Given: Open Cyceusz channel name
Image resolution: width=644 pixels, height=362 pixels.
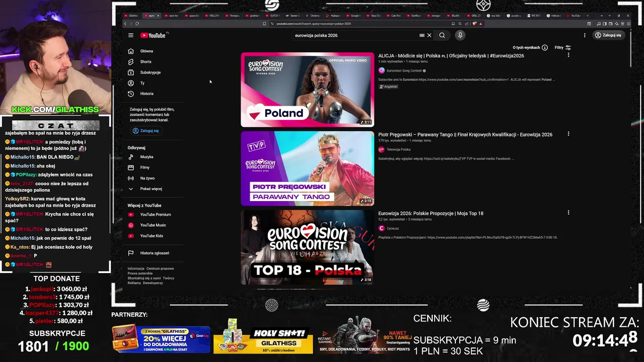Looking at the screenshot, I should pyautogui.click(x=392, y=229).
